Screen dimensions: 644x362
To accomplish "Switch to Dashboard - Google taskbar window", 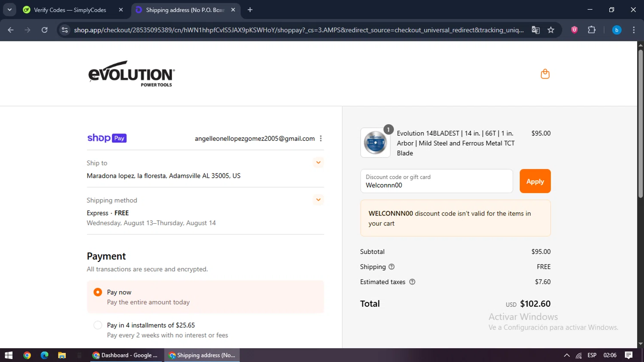I will (126, 355).
